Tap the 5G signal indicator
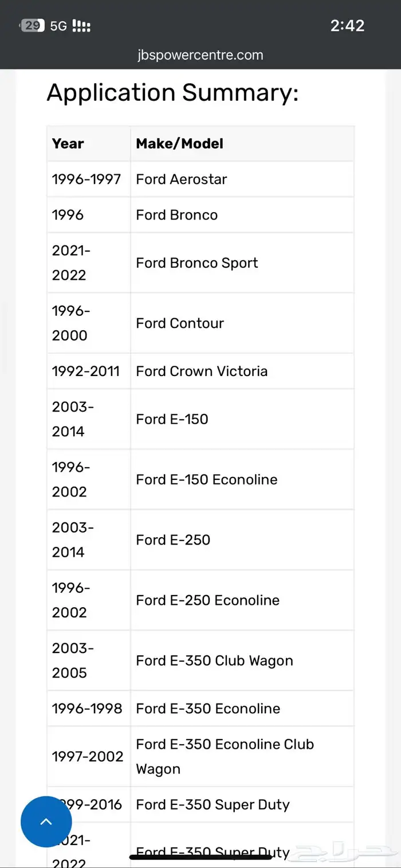 (x=58, y=26)
